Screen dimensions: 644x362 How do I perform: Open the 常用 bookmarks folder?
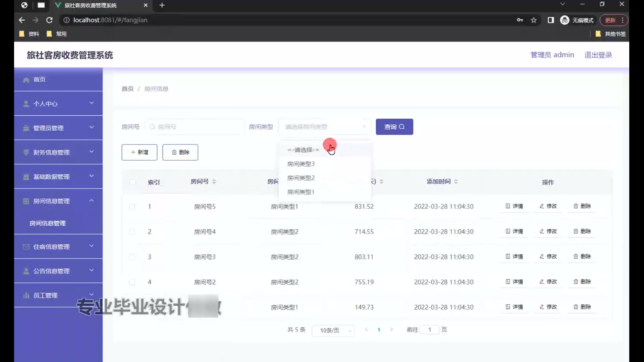tap(57, 34)
